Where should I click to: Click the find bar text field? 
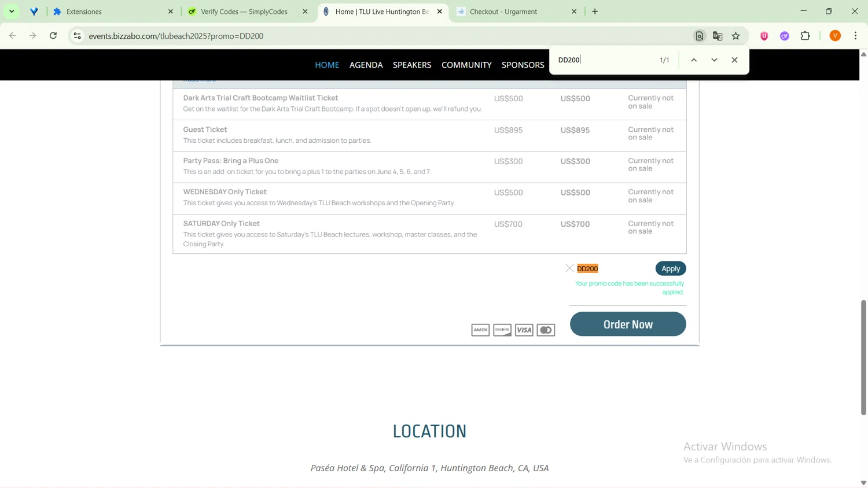(605, 60)
